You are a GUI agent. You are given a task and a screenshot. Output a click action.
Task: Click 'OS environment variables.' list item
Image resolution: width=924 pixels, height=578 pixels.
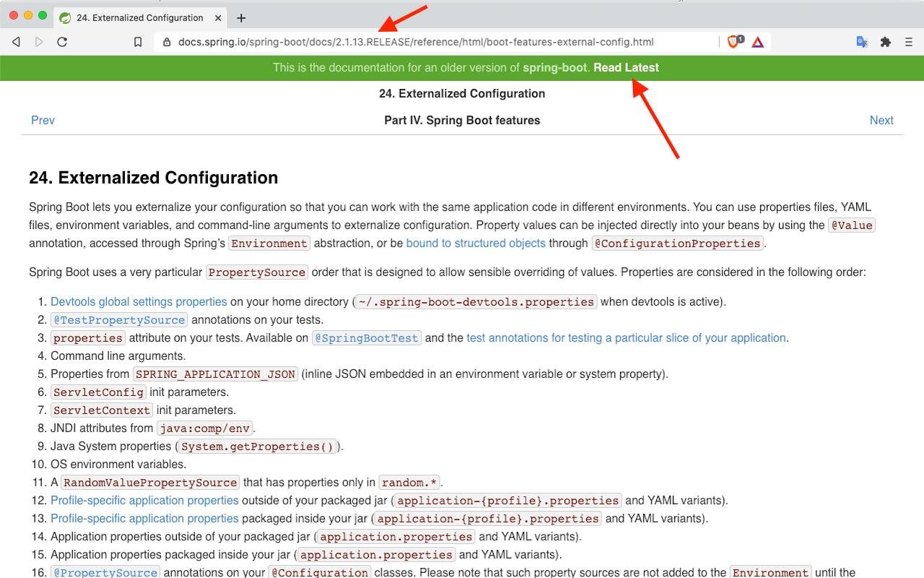(x=118, y=464)
